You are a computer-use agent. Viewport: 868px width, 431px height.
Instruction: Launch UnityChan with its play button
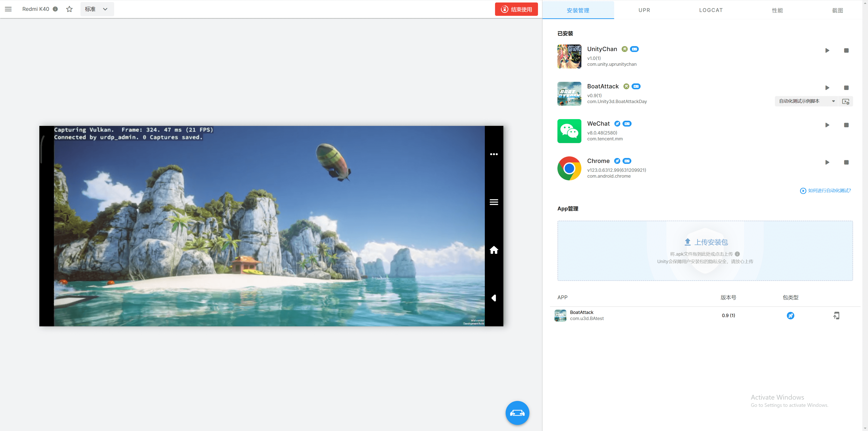tap(827, 51)
